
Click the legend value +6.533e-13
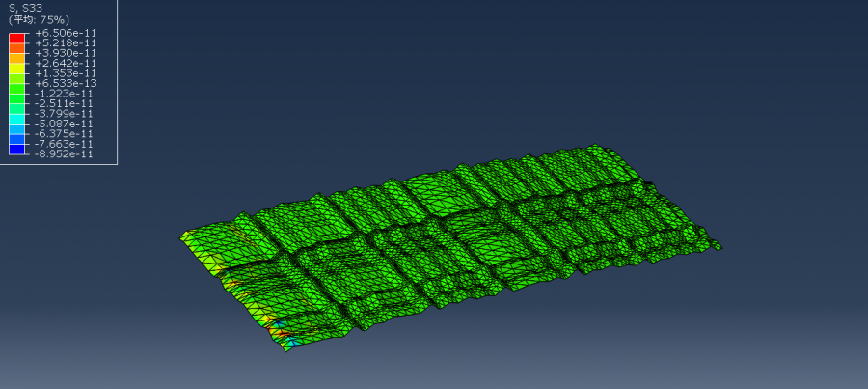tap(66, 84)
